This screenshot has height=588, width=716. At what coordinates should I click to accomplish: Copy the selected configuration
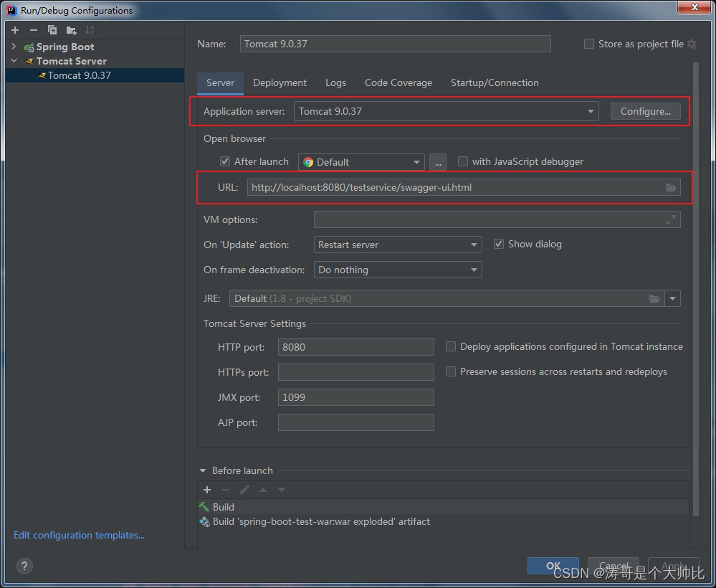pos(52,30)
